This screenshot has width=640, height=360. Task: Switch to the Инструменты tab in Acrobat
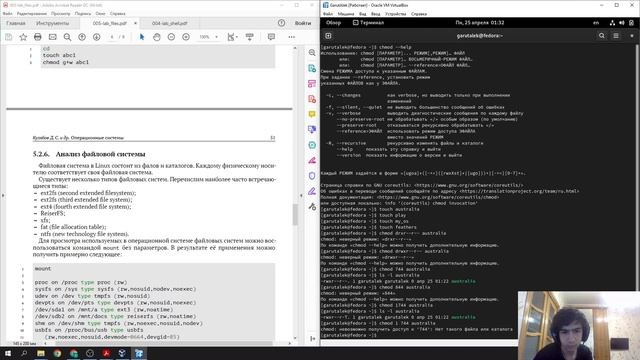53,23
